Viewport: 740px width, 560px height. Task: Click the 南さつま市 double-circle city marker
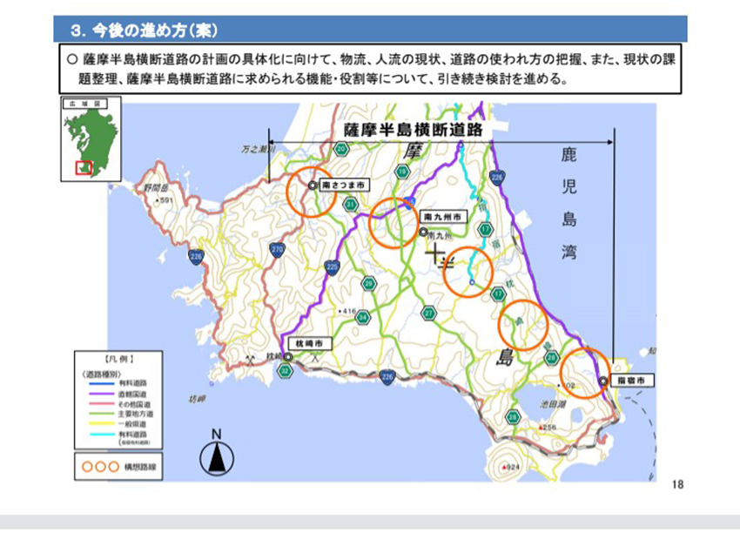coord(312,186)
